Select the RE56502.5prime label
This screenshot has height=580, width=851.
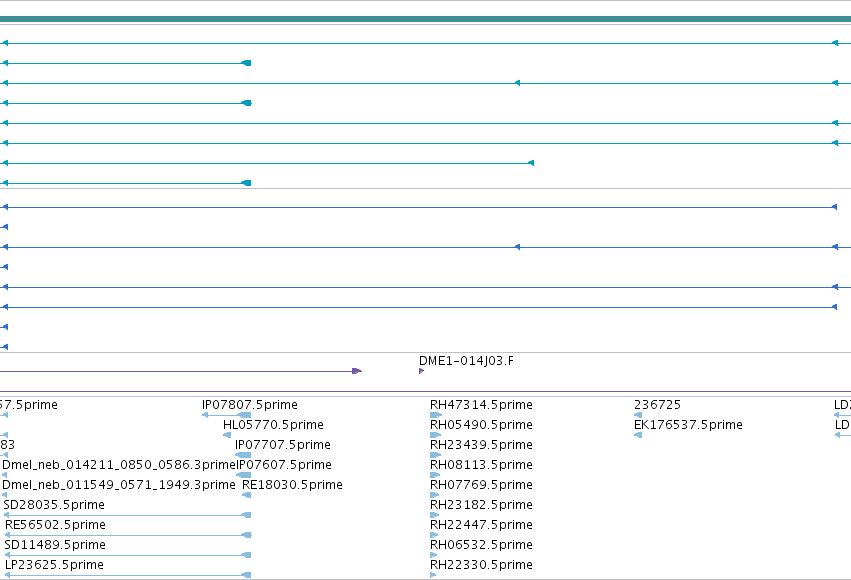tap(55, 525)
